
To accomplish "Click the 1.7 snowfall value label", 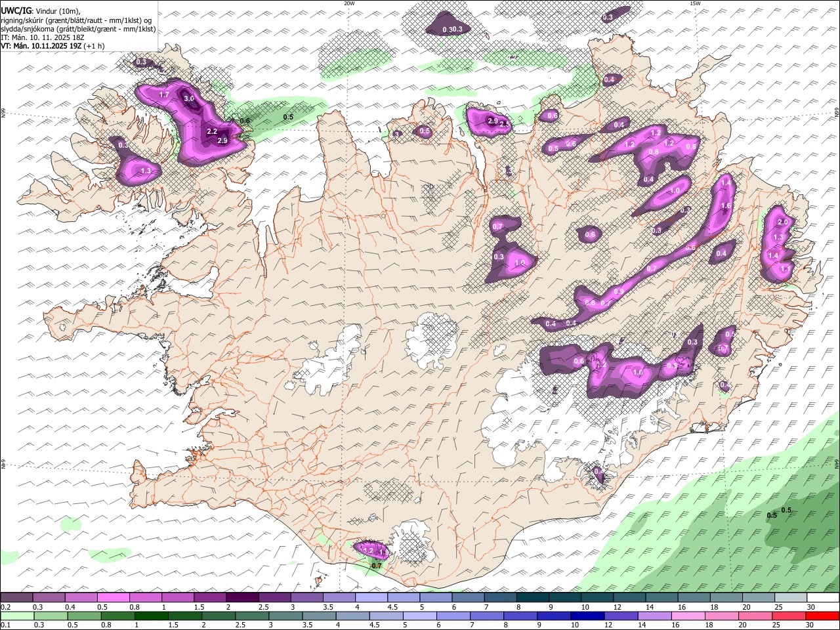I will [x=164, y=95].
